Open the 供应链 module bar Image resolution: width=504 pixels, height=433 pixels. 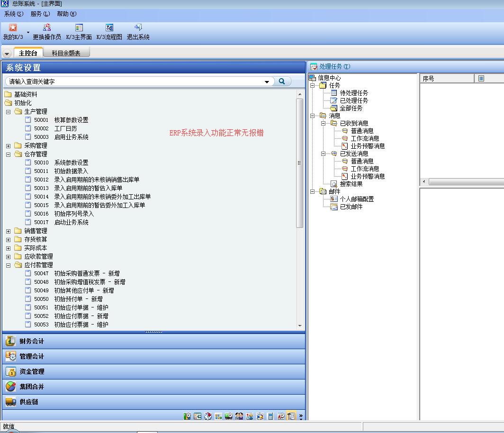click(x=153, y=402)
